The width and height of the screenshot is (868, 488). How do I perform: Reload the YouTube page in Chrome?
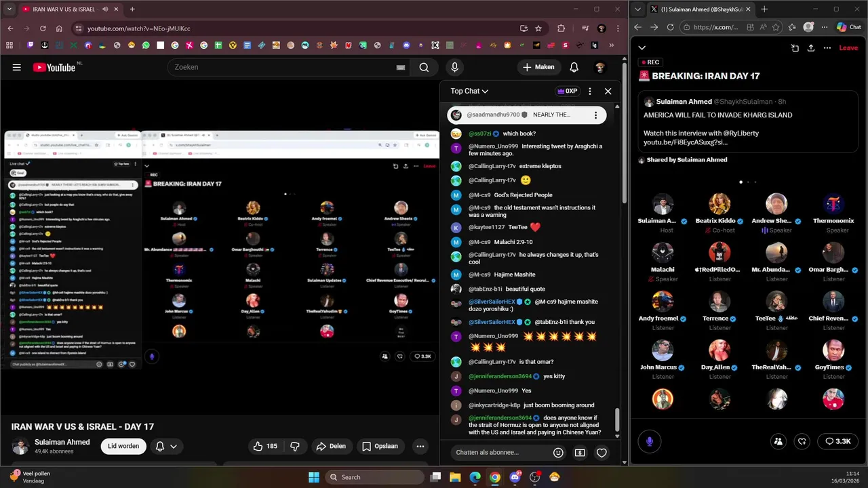[x=43, y=28]
